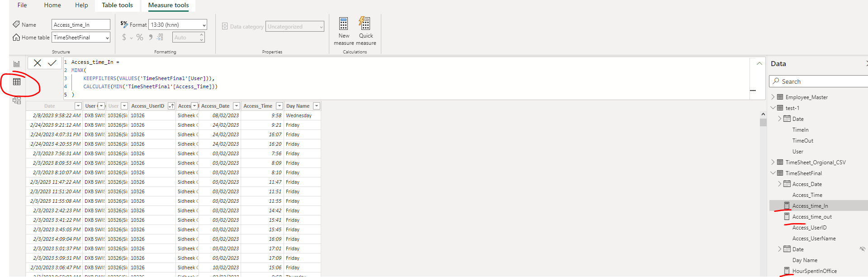Image resolution: width=868 pixels, height=277 pixels.
Task: Select HourSpentInOffice measure icon
Action: click(787, 271)
